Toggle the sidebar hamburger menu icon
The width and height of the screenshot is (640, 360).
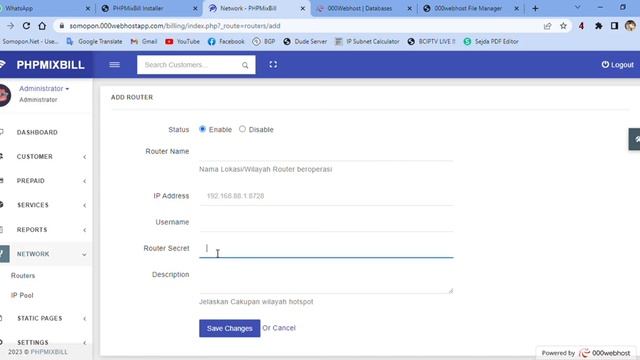(x=114, y=64)
